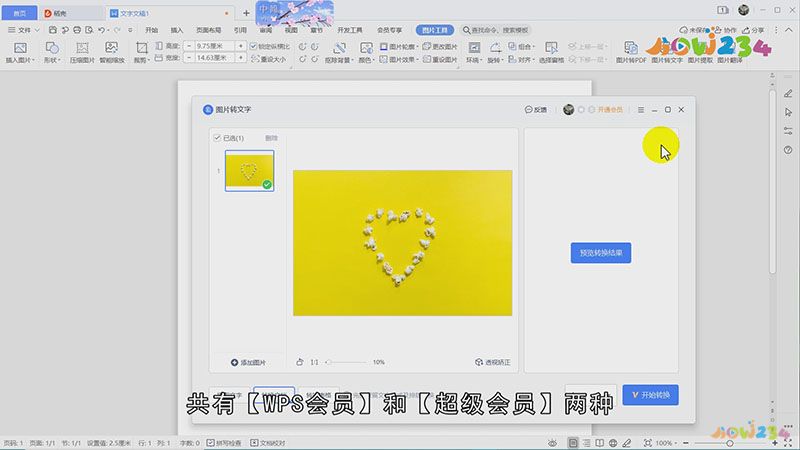Decrease the 宽度 width value with minus

click(189, 58)
